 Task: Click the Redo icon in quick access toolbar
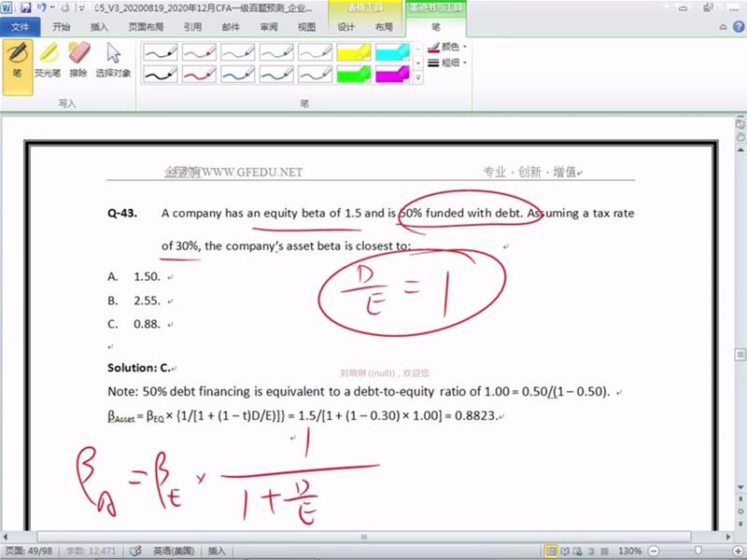(x=64, y=7)
